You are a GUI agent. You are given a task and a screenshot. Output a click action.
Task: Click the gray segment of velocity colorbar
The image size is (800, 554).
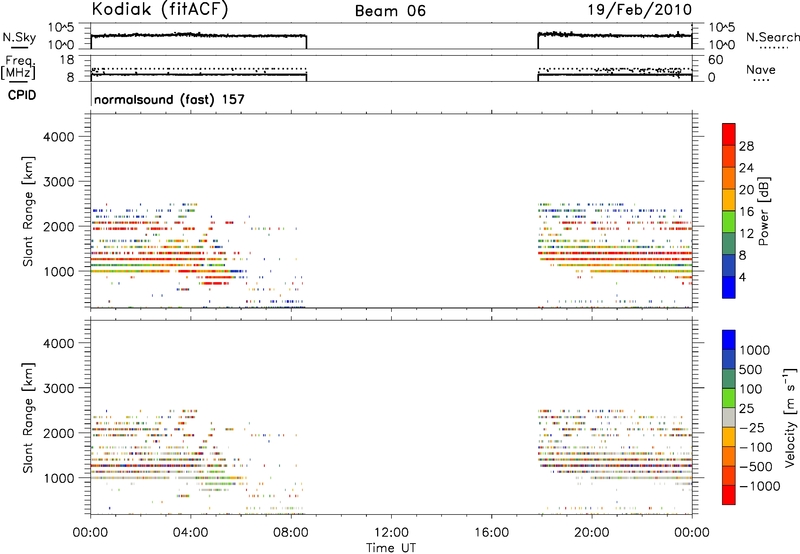point(729,417)
